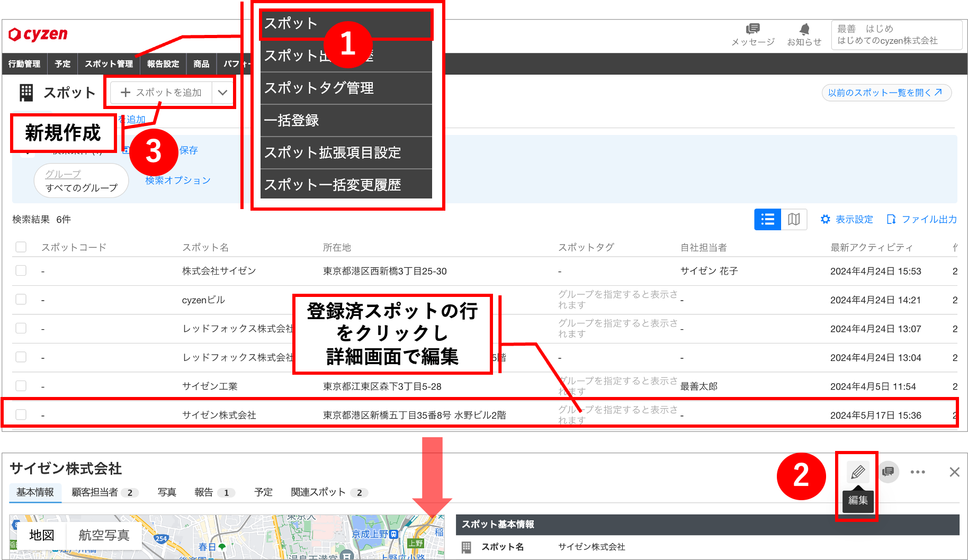Select スポットタグ管理 menu entry
Image resolution: width=968 pixels, height=560 pixels.
pos(346,88)
